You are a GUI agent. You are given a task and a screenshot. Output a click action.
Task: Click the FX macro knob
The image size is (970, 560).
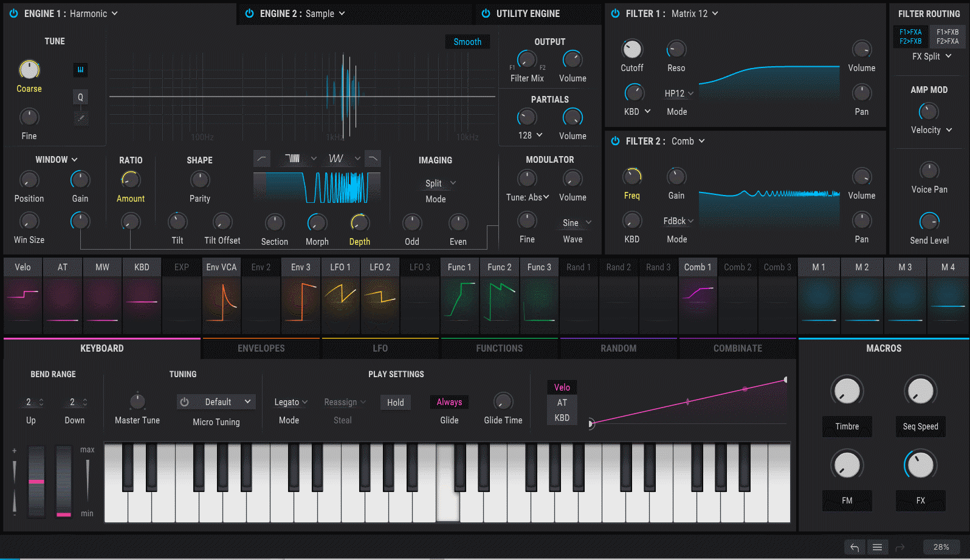(x=920, y=465)
